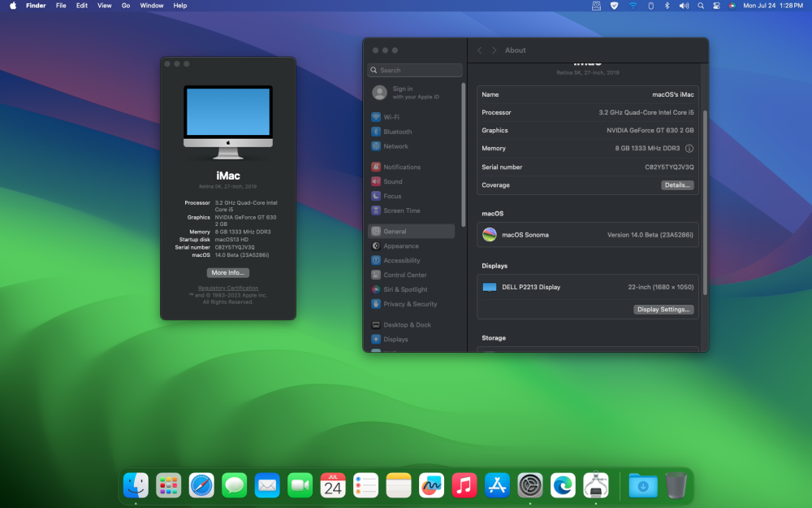Open Mail from the Dock
Image resolution: width=812 pixels, height=508 pixels.
[267, 486]
